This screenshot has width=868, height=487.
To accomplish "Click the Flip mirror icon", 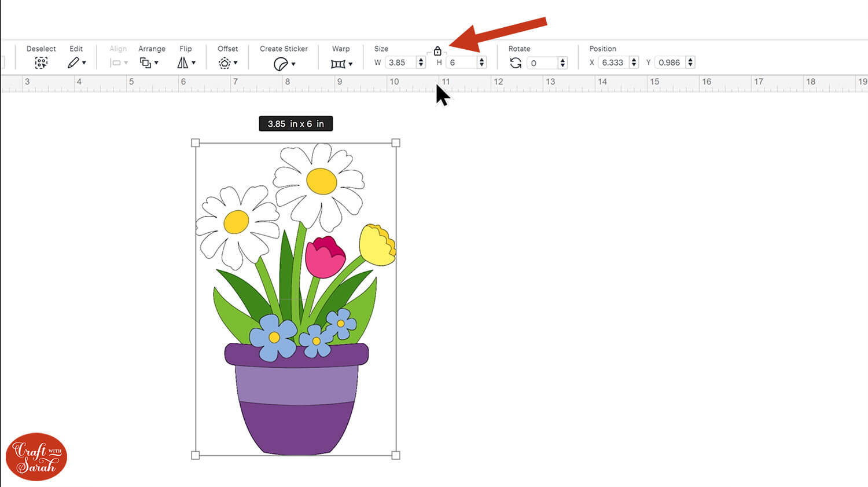I will pyautogui.click(x=183, y=63).
